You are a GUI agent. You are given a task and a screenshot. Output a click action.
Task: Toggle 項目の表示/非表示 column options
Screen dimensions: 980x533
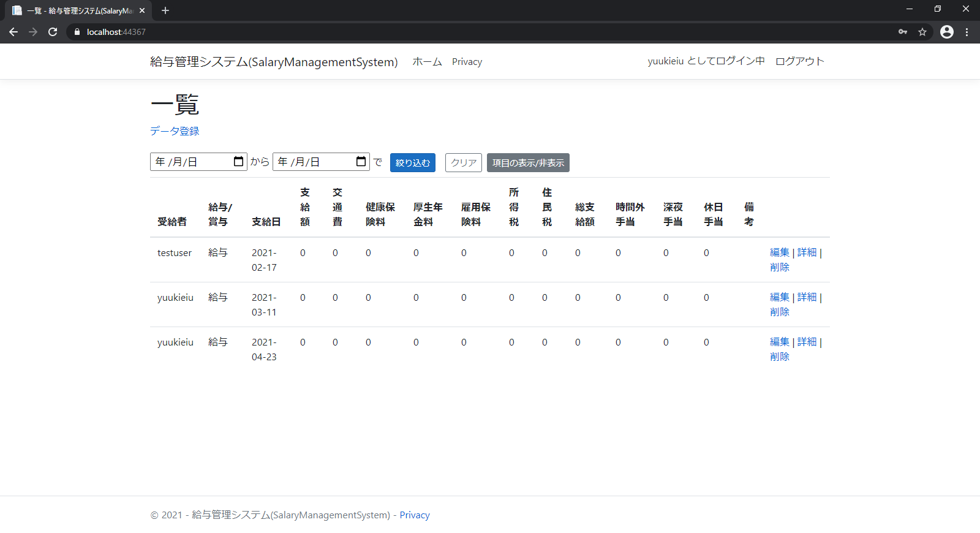(528, 162)
